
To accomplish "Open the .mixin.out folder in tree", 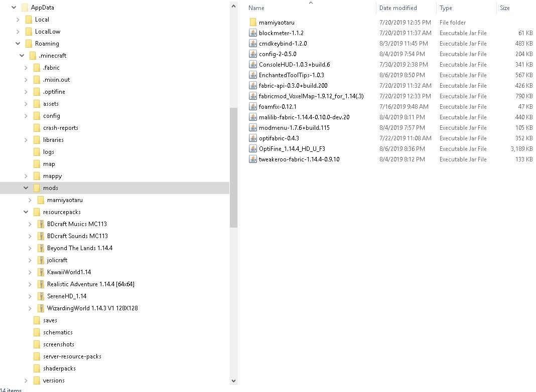I will [56, 80].
